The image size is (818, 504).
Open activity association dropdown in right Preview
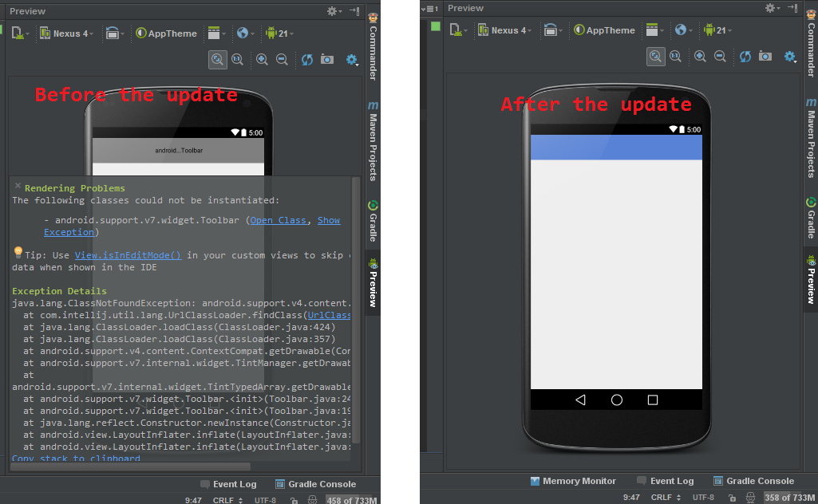tap(654, 30)
